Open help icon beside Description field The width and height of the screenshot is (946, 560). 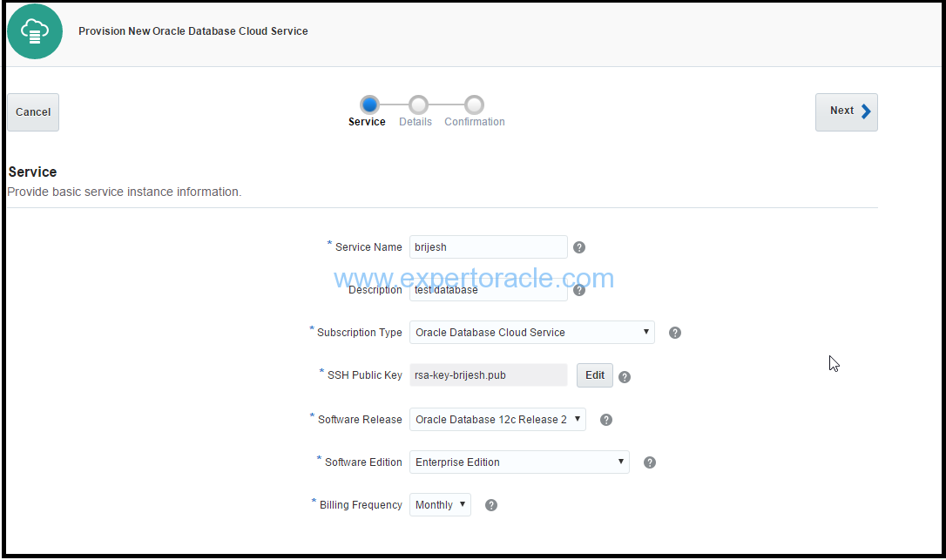(579, 290)
